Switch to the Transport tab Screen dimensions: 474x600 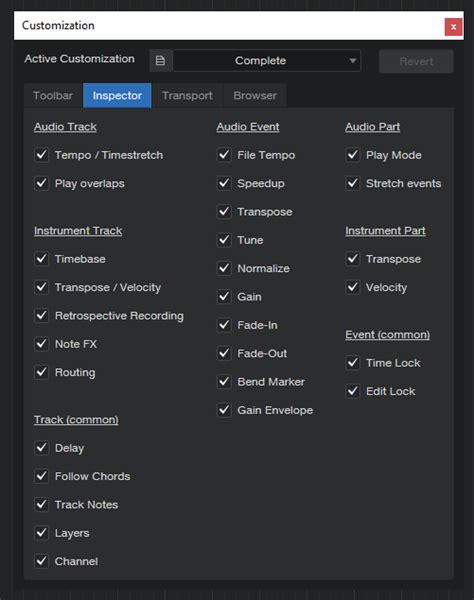click(x=187, y=95)
